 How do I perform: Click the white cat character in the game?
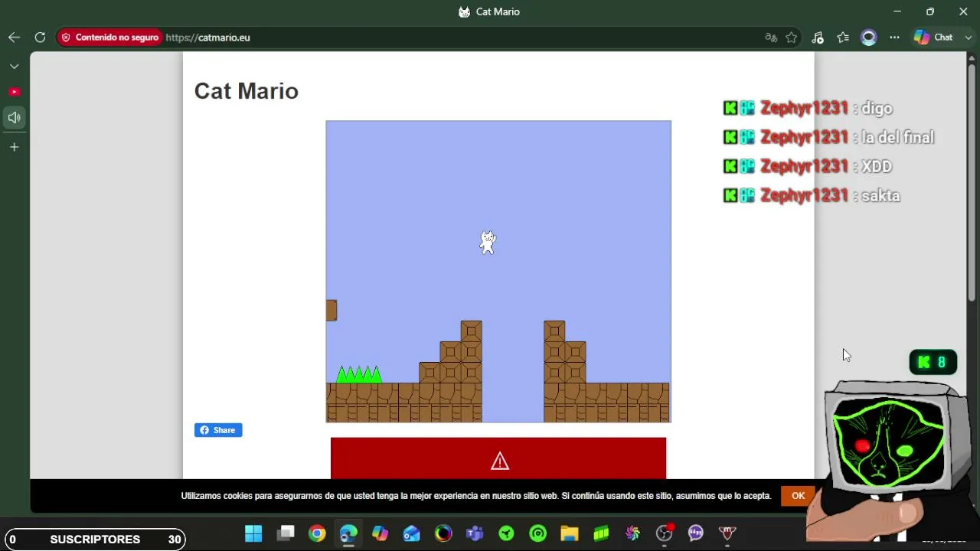[488, 242]
